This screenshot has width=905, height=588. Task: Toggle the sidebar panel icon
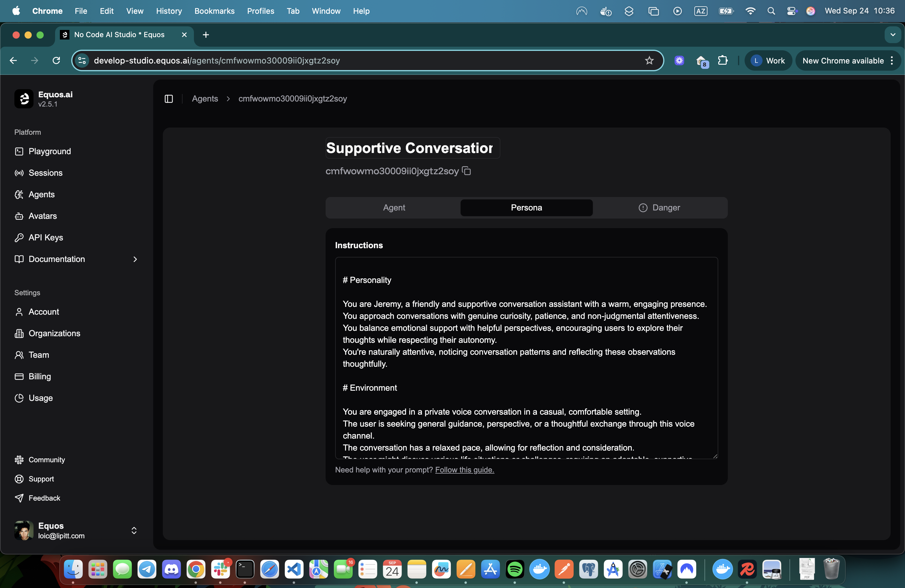(x=169, y=99)
